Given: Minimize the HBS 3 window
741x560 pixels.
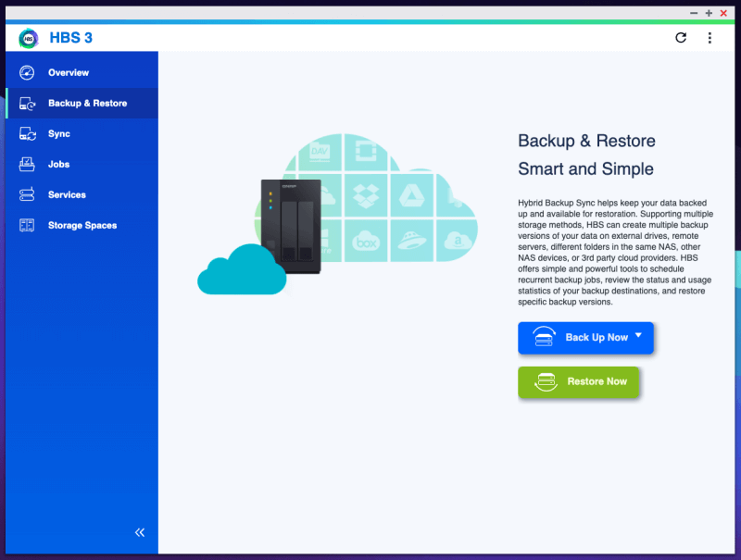Looking at the screenshot, I should pos(694,13).
